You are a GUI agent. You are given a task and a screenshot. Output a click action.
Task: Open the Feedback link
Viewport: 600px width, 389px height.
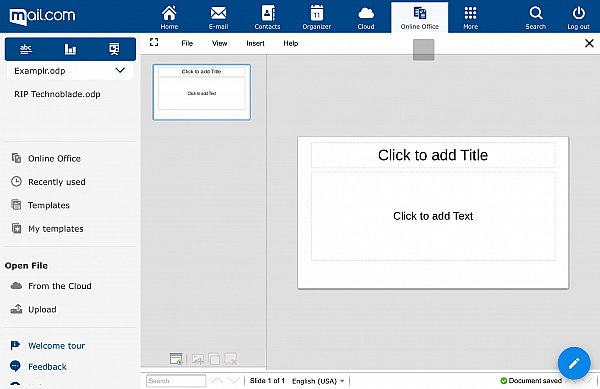pyautogui.click(x=47, y=366)
